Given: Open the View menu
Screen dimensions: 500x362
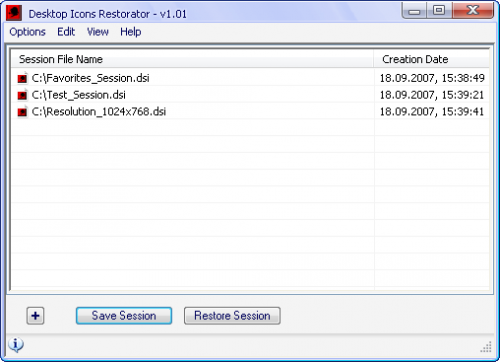Looking at the screenshot, I should (98, 32).
